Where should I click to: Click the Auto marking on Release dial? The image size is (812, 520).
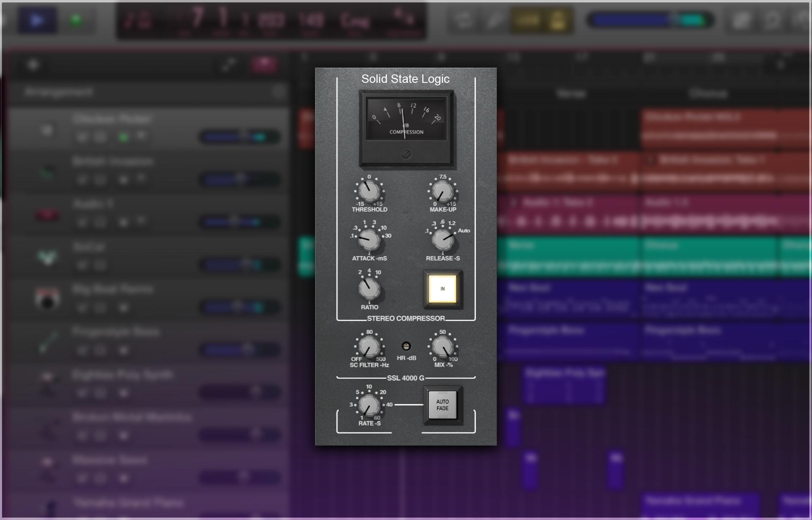(x=464, y=230)
